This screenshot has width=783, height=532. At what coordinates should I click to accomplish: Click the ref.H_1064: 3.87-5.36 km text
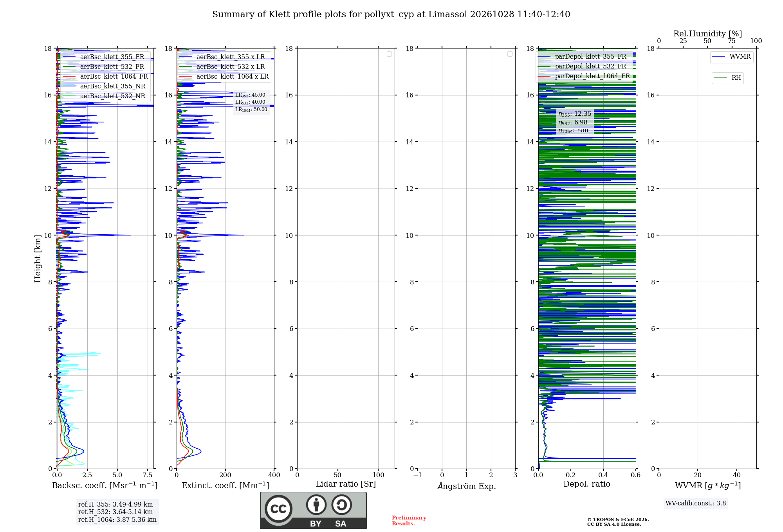tap(117, 520)
